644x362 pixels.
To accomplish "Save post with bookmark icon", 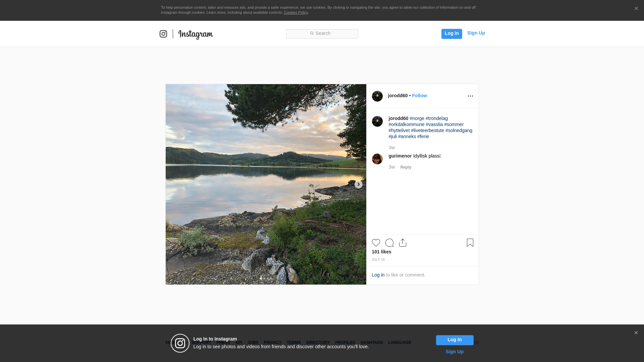I will point(470,243).
